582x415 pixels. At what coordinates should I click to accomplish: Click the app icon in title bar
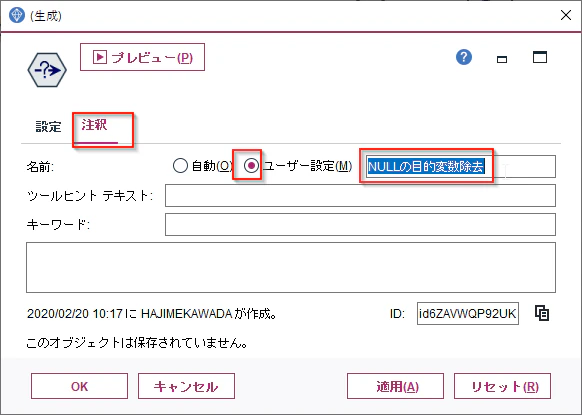tap(17, 15)
